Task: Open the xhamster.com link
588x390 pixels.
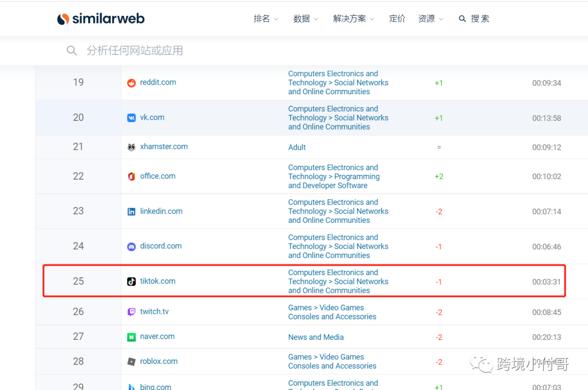Action: pos(164,147)
